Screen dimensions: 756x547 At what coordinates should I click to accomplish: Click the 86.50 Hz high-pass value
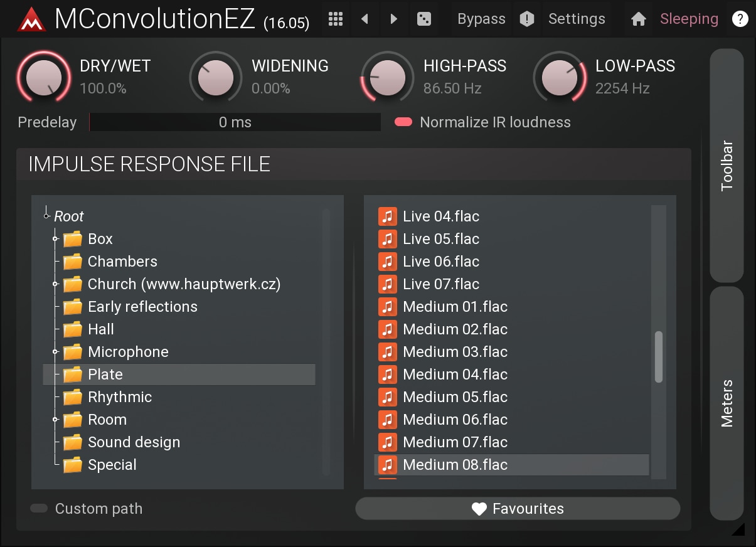point(452,89)
